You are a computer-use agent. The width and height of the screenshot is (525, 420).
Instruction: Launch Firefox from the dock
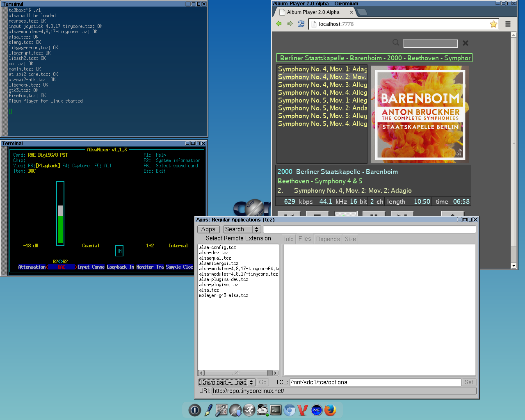[x=330, y=410]
